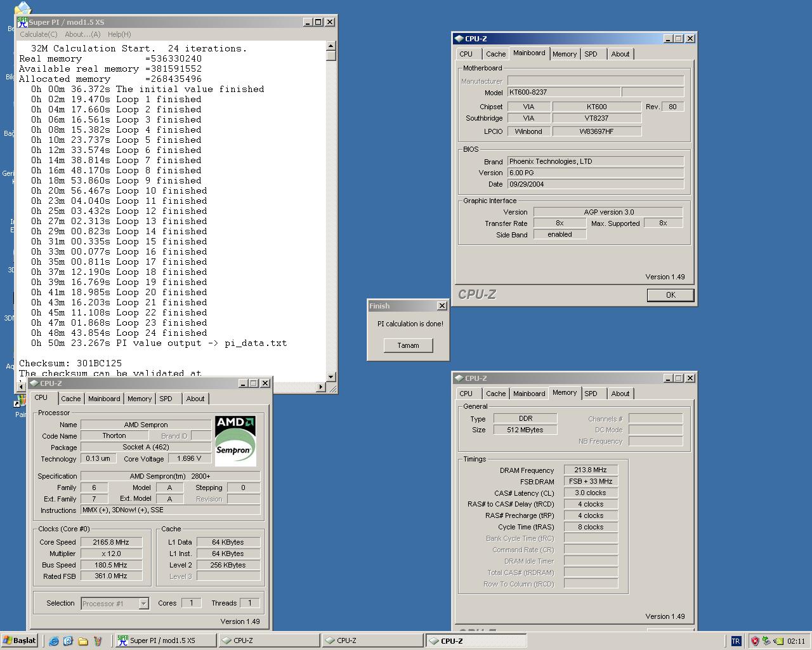
Task: Click Tamam in the Finish dialog
Action: (x=408, y=345)
